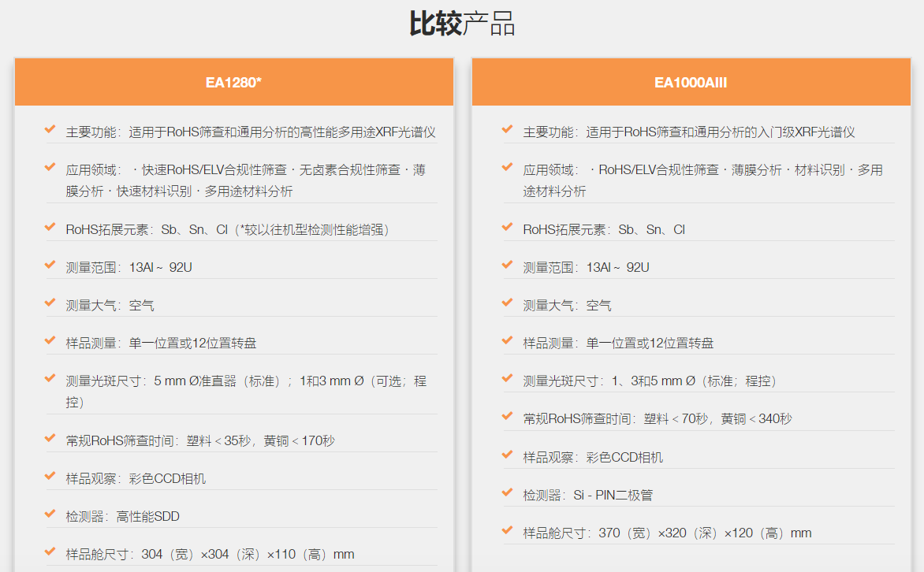Image resolution: width=924 pixels, height=572 pixels.
Task: Click checkmark beside RoHS拓展元素 较以往机型 row
Action: pyautogui.click(x=50, y=227)
